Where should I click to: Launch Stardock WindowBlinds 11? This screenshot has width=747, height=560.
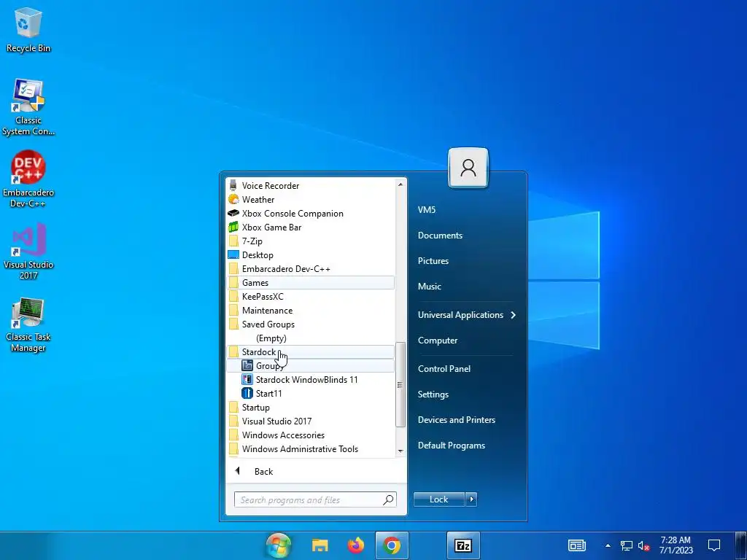[311, 379]
